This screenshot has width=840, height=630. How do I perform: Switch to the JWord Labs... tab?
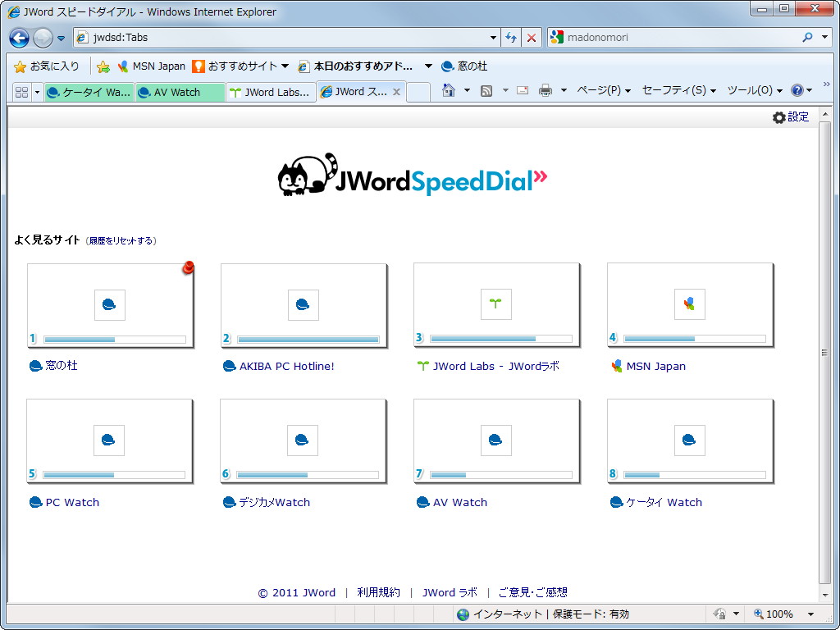(271, 92)
